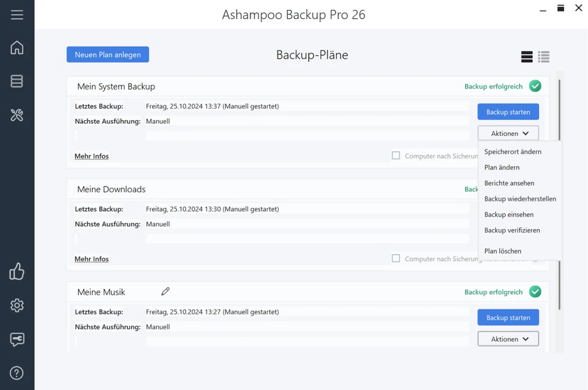Select the Home icon in the sidebar

pos(17,47)
